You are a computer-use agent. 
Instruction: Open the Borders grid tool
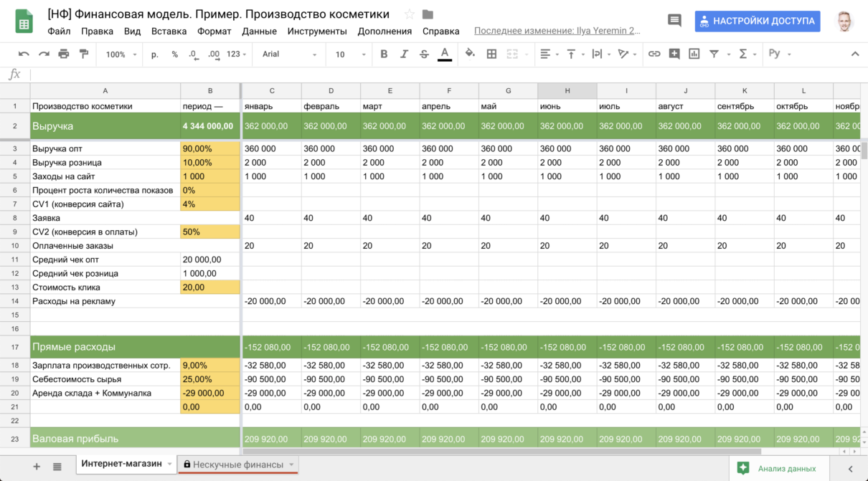(x=491, y=54)
